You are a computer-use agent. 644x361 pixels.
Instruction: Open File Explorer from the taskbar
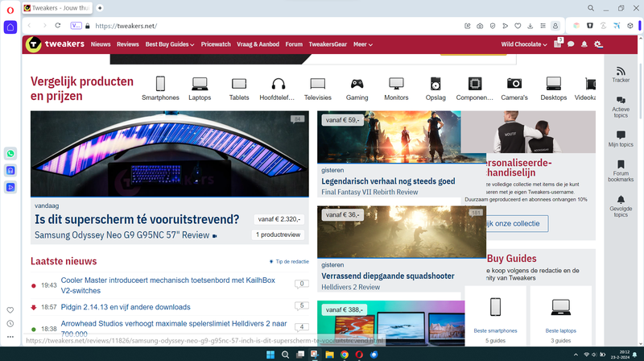pos(329,355)
